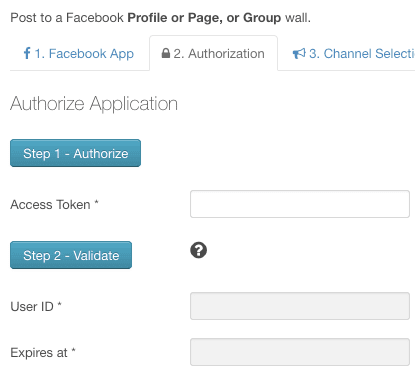Viewport: 415px width, 386px height.
Task: Click the Expires at field
Action: pyautogui.click(x=300, y=352)
